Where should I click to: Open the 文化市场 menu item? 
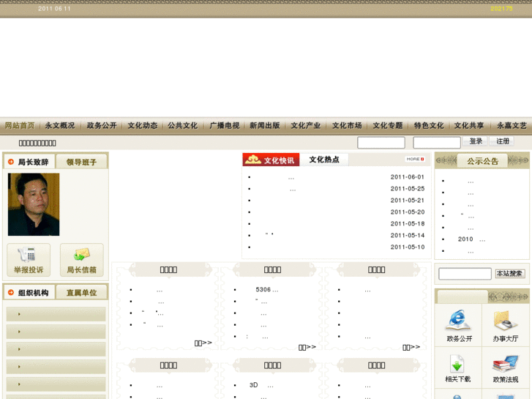tap(347, 126)
